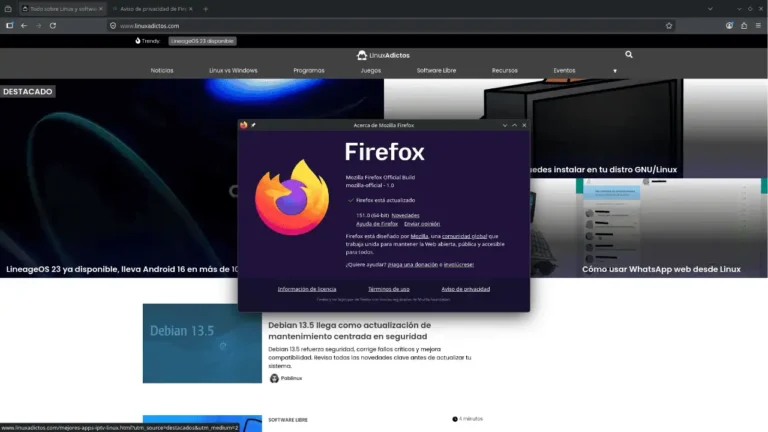Open the Linux vs Windows menu item
768x432 pixels.
(233, 71)
